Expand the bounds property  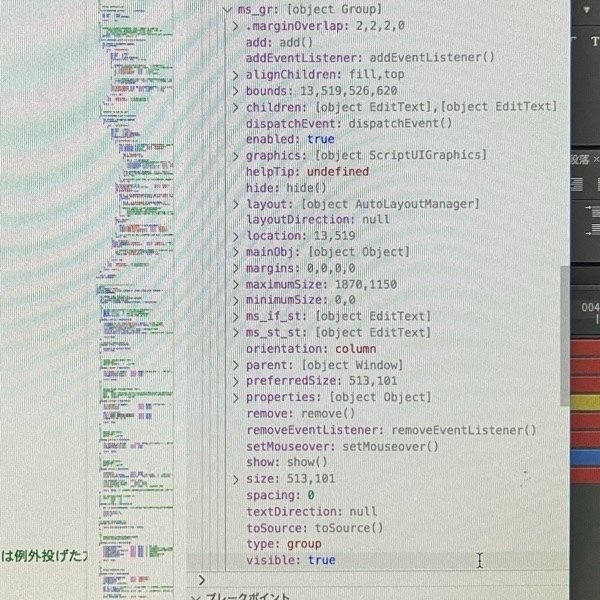coord(236,91)
